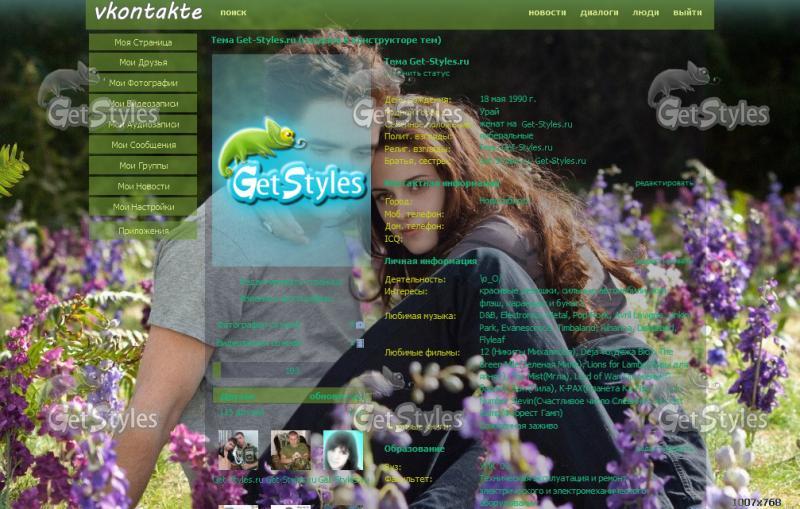Click the Любимая музыка label
800x509 pixels.
click(x=420, y=316)
